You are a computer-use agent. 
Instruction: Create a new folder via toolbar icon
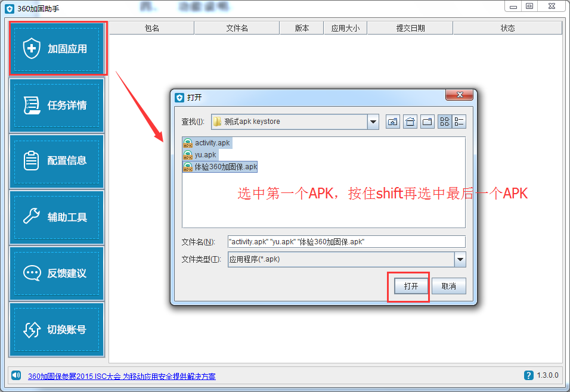pos(427,122)
